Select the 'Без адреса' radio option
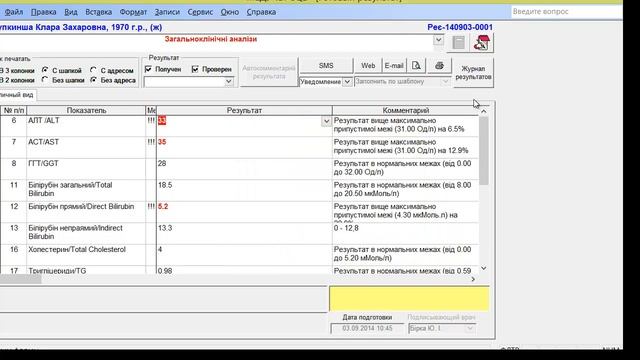The image size is (640, 360). coord(93,80)
